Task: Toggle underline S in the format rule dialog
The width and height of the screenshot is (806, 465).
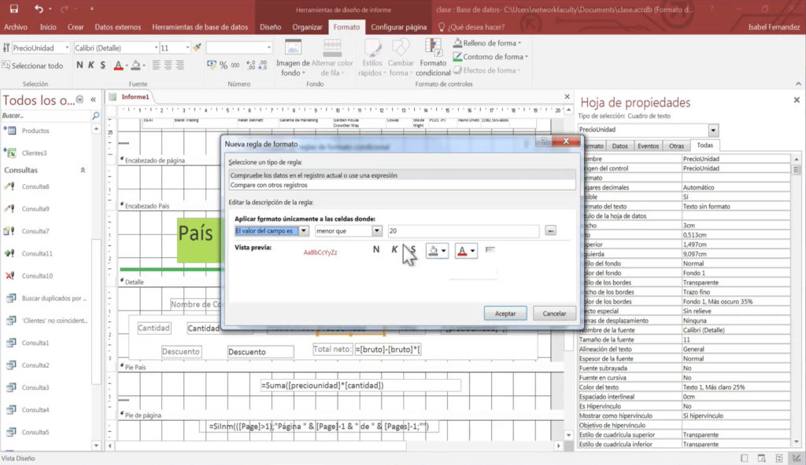Action: (412, 249)
